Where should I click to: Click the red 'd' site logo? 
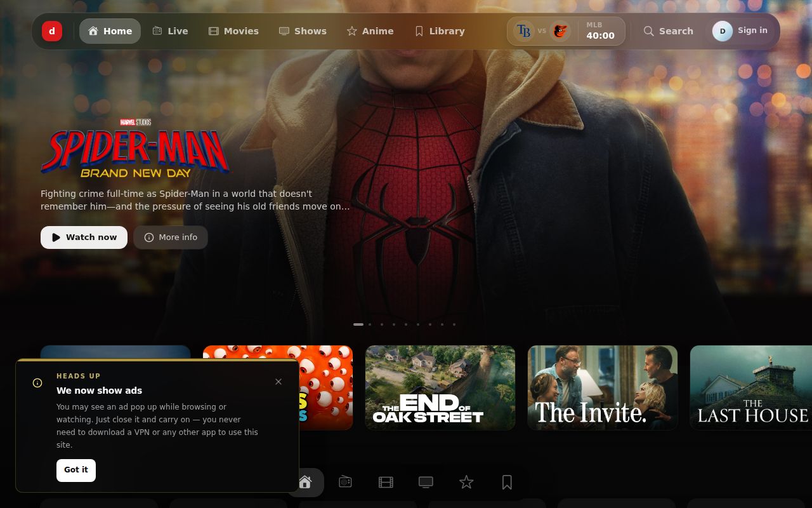[x=52, y=31]
